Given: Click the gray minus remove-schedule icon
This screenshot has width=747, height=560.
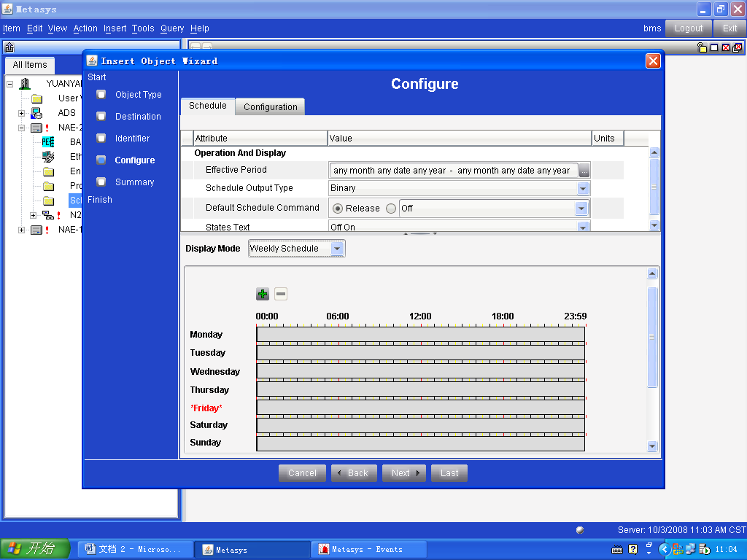Looking at the screenshot, I should [x=281, y=294].
